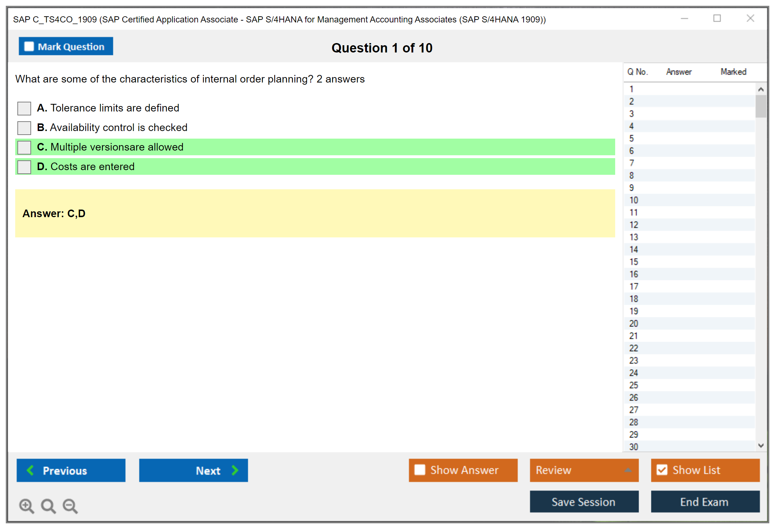Enable the Show Answer checkbox
This screenshot has width=778, height=532.
420,470
